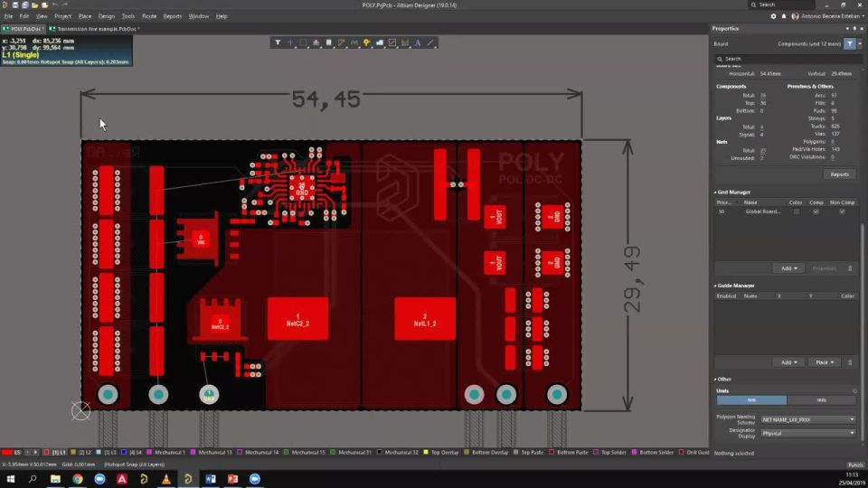Toggle the Properties panel selection filter button
This screenshot has width=868, height=488.
(850, 43)
